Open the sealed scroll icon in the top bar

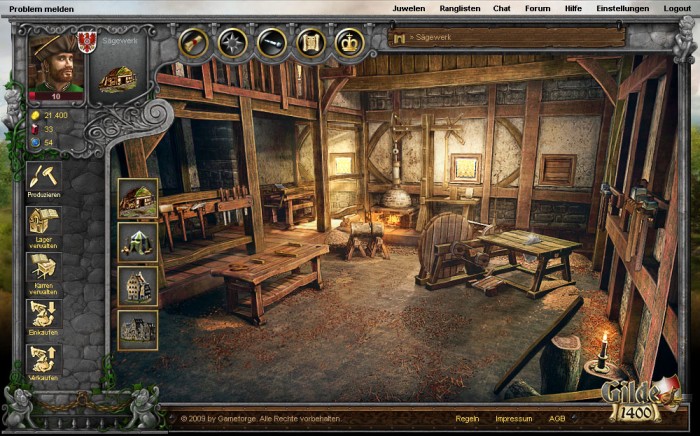[193, 43]
